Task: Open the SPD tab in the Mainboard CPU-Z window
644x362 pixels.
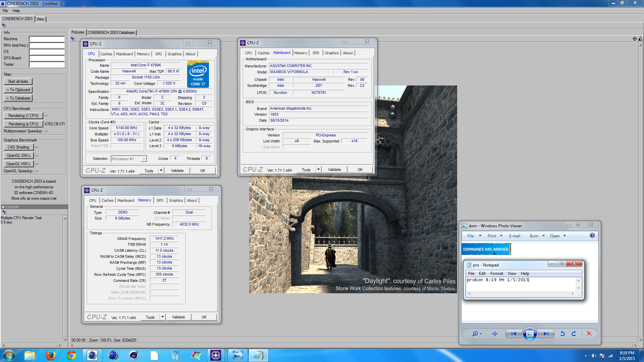Action: coord(316,53)
